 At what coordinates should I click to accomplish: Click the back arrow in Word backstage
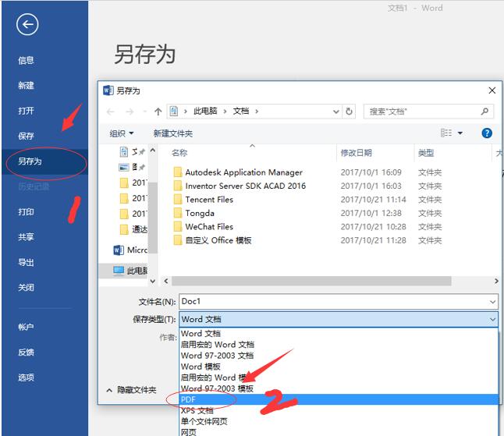27,24
